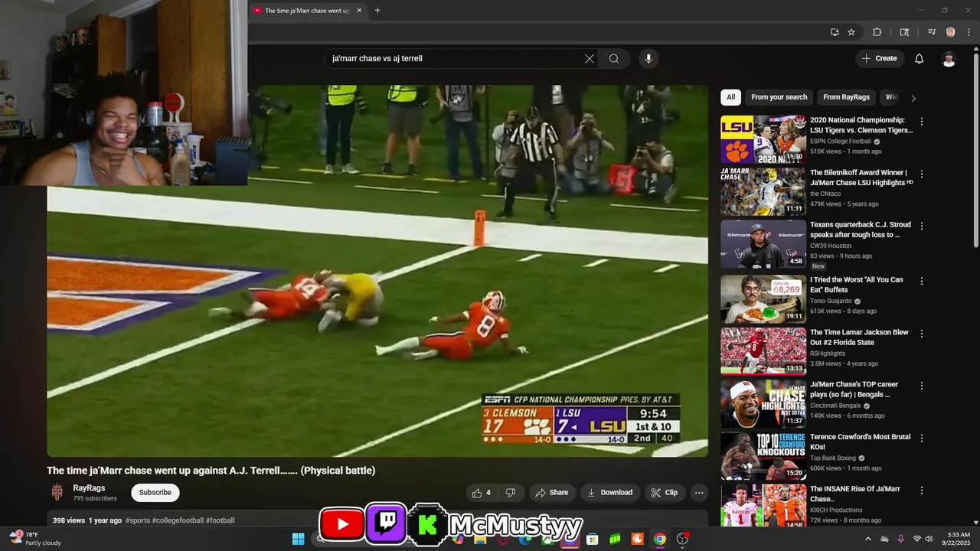980x551 pixels.
Task: Open options for Biletnikoff Award Winner video
Action: [x=922, y=174]
